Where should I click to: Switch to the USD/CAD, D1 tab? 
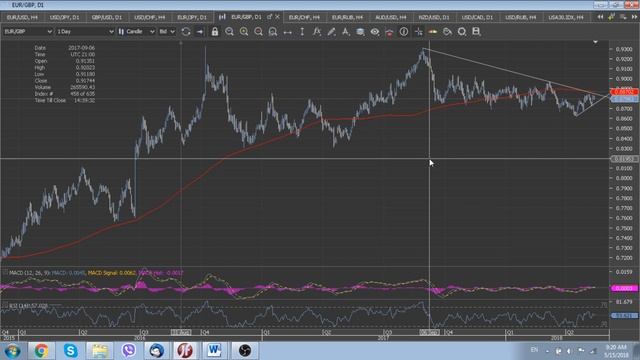tap(477, 17)
